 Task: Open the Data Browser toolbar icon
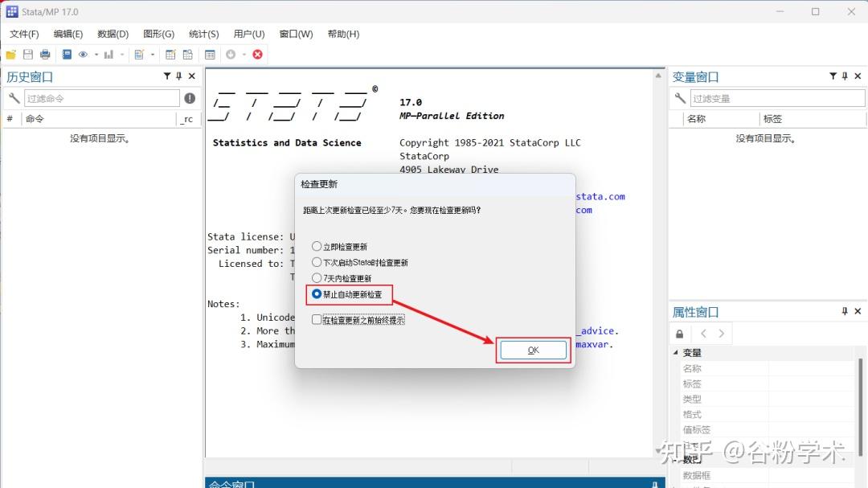pyautogui.click(x=188, y=55)
